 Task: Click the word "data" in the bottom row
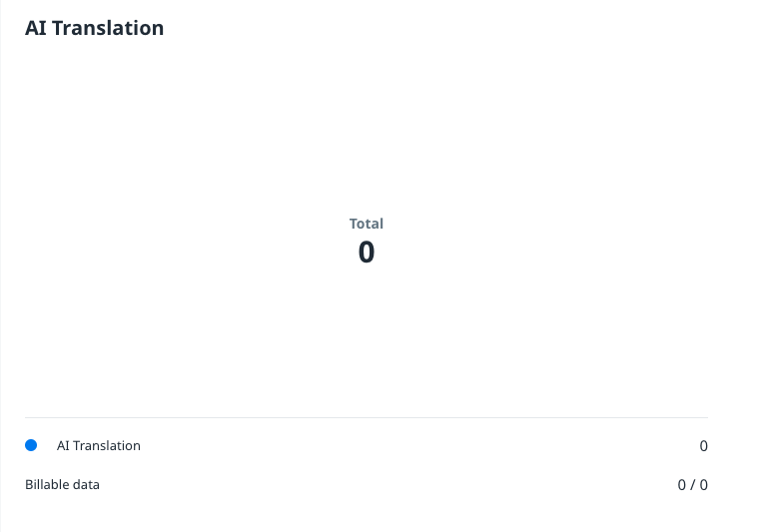86,485
